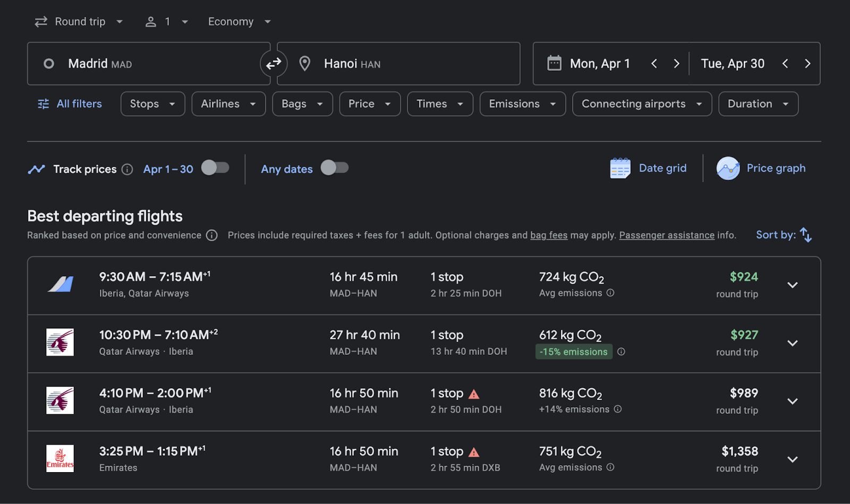Expand the $924 flight details
This screenshot has width=850, height=504.
793,285
